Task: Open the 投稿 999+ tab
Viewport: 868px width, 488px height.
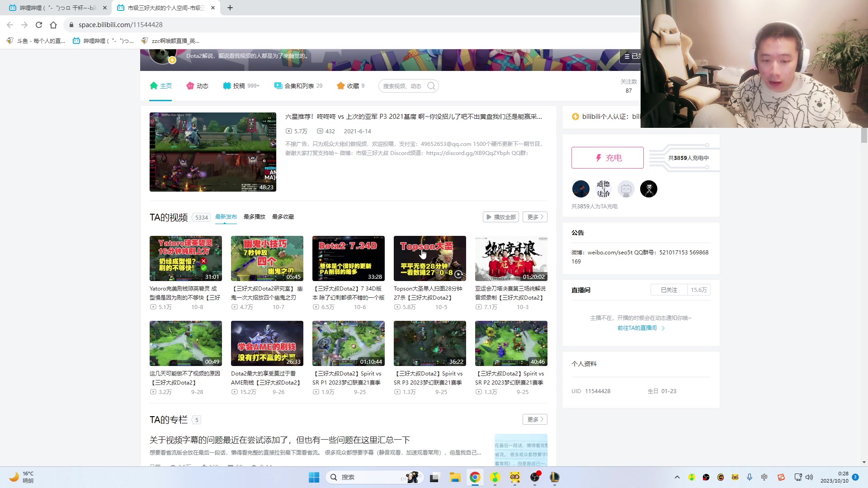Action: [241, 86]
